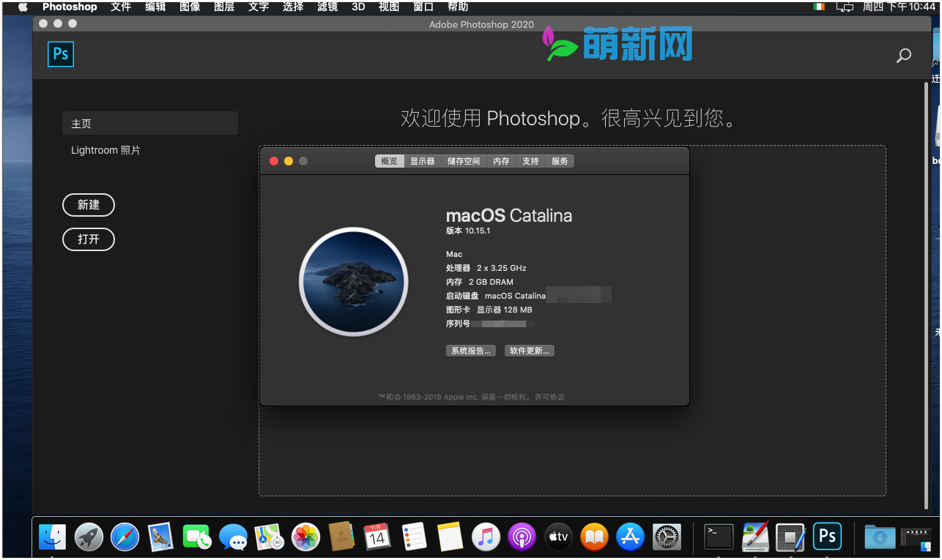Open Finder from the Dock
Image resolution: width=942 pixels, height=560 pixels.
52,537
